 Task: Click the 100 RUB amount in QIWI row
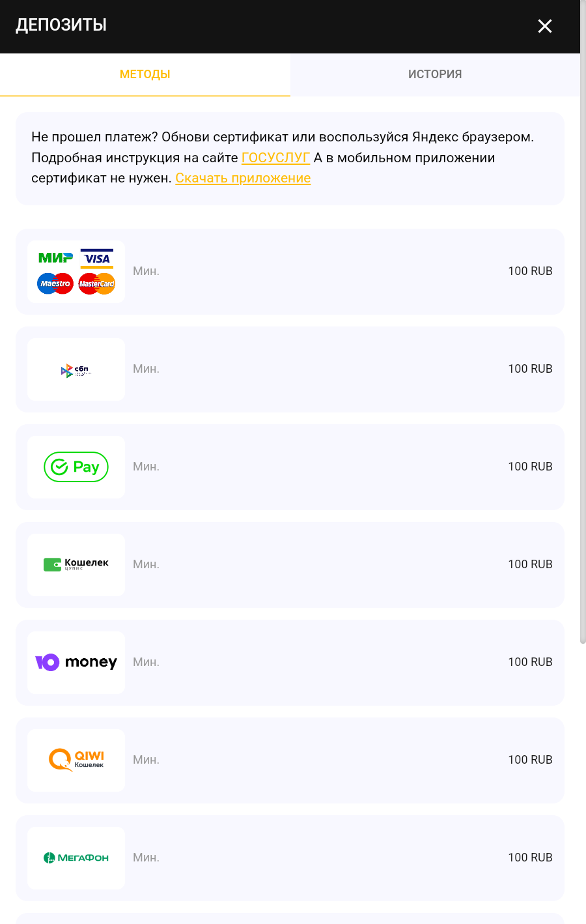click(530, 760)
